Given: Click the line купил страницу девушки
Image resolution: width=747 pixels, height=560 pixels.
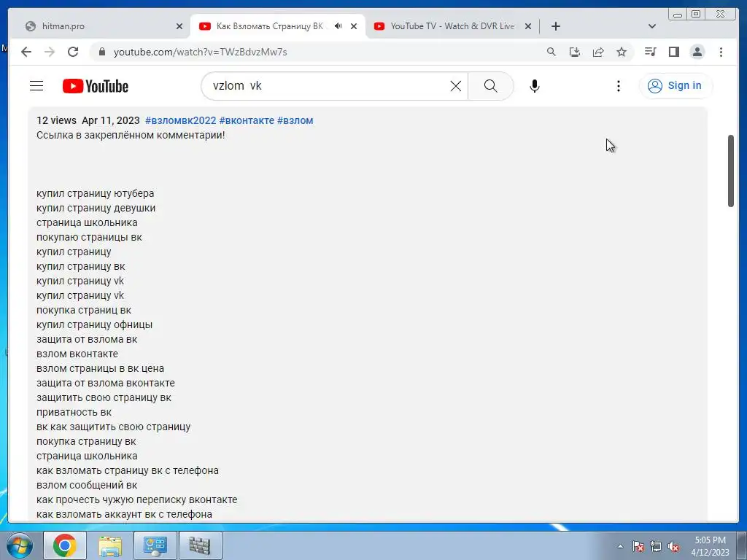Looking at the screenshot, I should pos(96,208).
